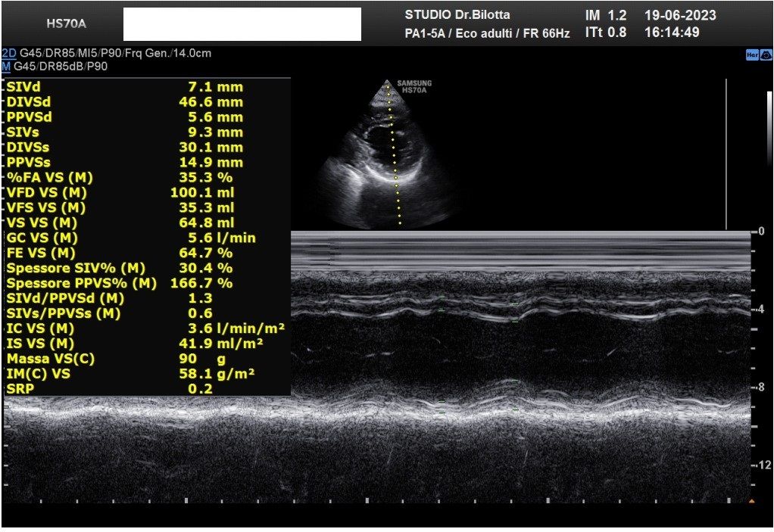Click the depth scale marker 8
Screen dimensions: 774x532
click(x=760, y=387)
